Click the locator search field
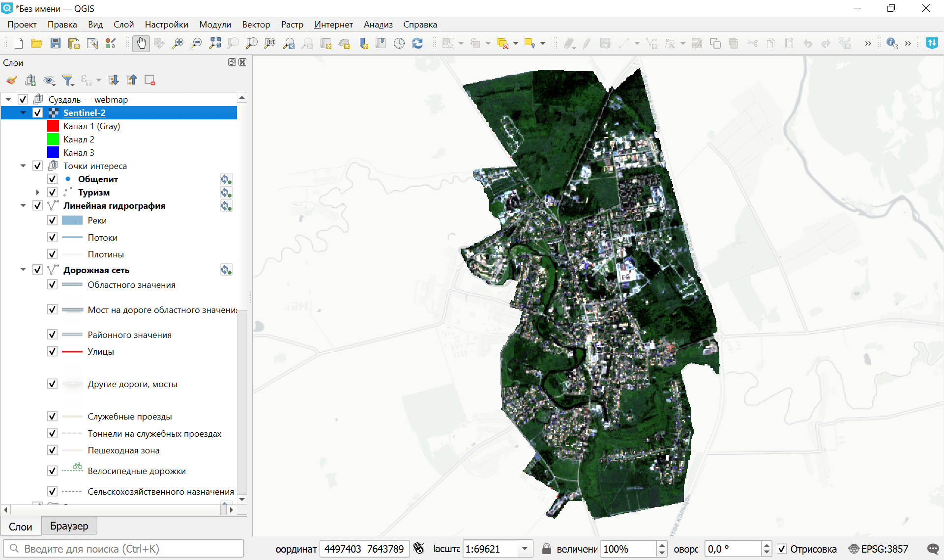The image size is (944, 560). click(124, 549)
